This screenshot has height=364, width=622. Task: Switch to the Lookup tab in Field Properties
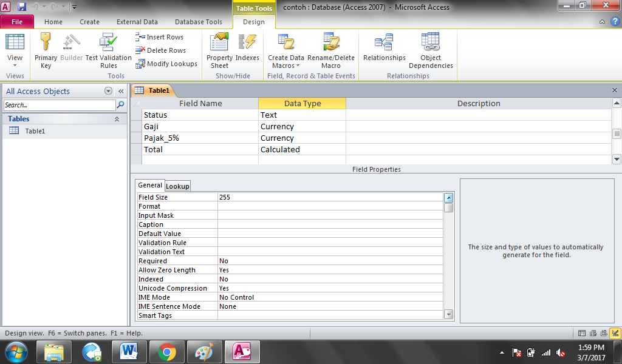(x=177, y=185)
